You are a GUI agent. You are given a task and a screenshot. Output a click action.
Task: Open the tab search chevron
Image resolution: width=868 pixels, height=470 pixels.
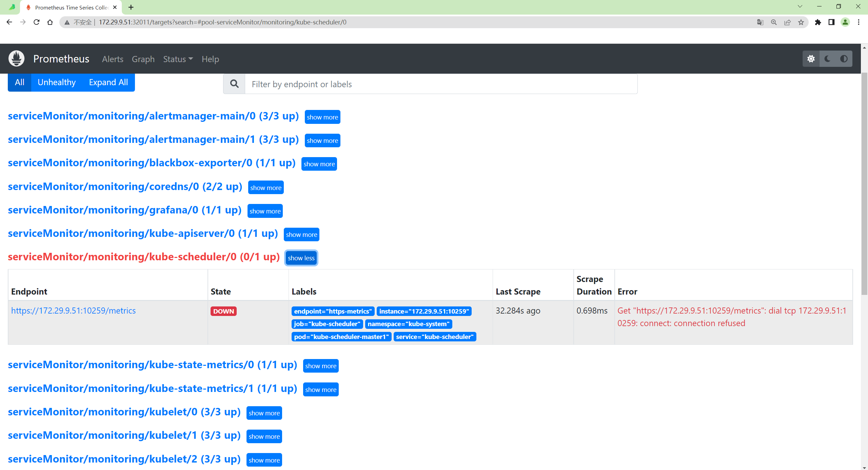800,6
